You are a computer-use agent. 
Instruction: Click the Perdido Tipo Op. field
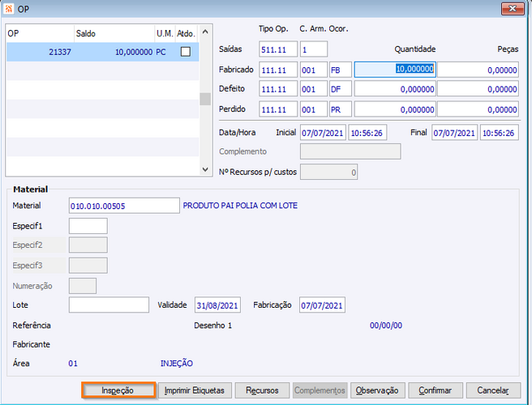click(278, 109)
